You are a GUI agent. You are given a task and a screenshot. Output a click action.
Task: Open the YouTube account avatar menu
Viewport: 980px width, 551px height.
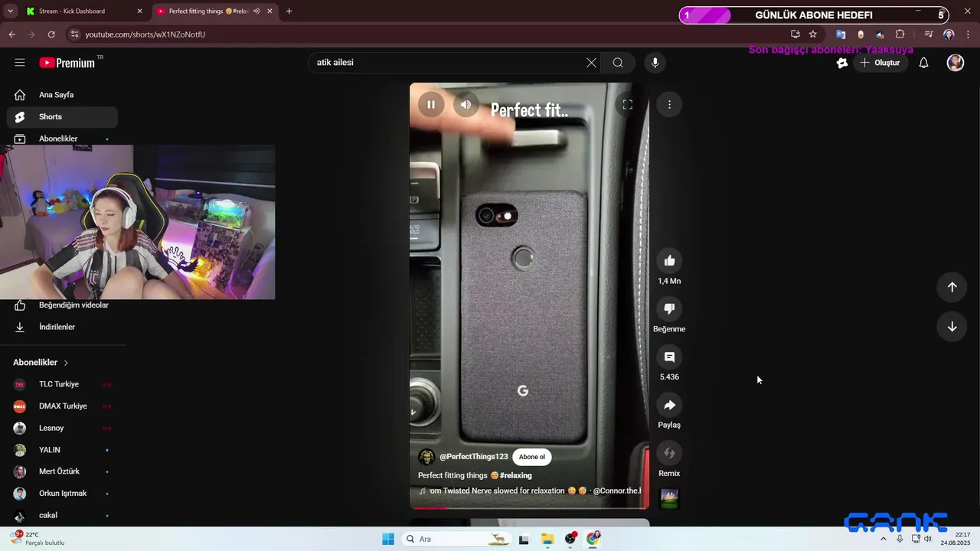955,63
